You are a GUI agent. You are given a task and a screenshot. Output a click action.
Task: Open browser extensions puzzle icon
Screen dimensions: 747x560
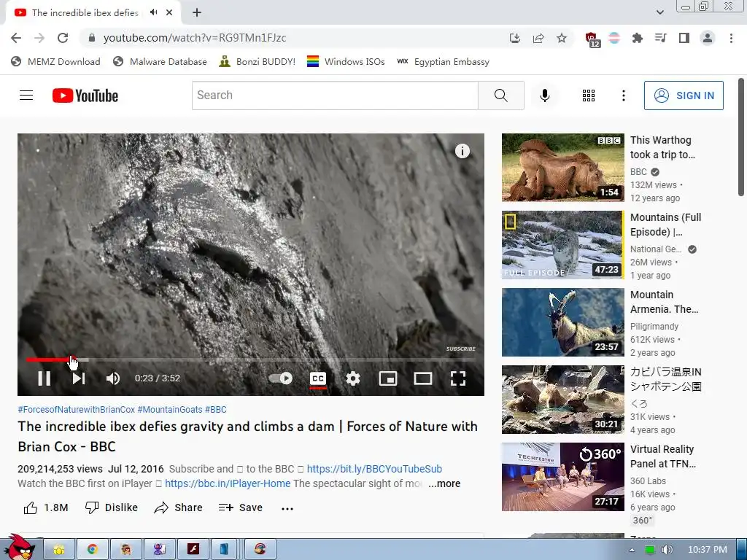tap(638, 38)
